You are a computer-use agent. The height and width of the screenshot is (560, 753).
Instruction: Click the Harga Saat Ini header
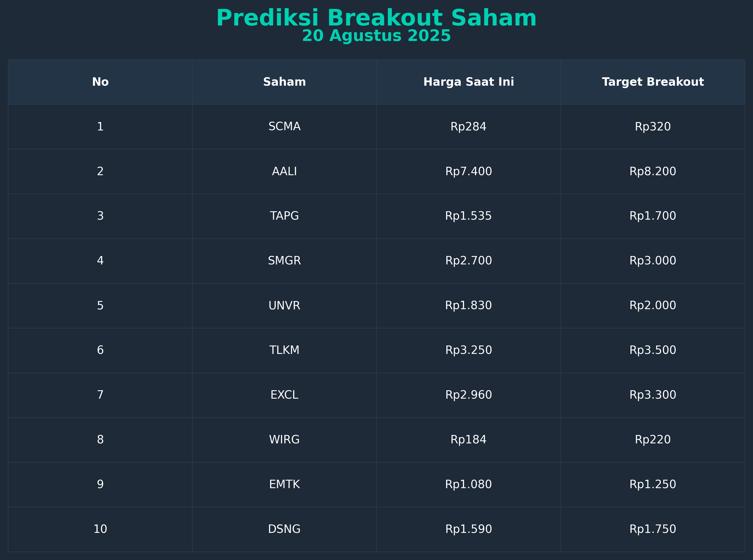tap(469, 82)
